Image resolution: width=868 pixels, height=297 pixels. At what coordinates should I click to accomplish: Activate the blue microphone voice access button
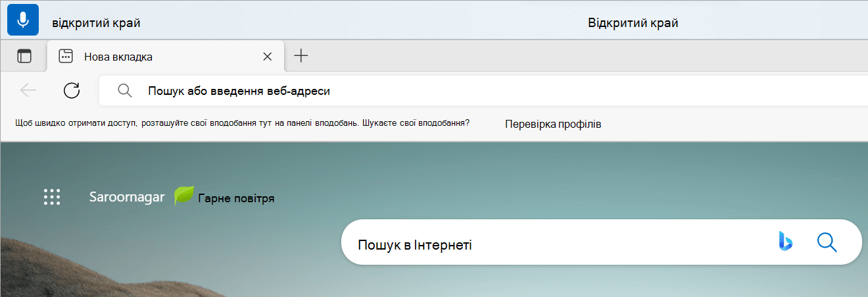click(23, 20)
